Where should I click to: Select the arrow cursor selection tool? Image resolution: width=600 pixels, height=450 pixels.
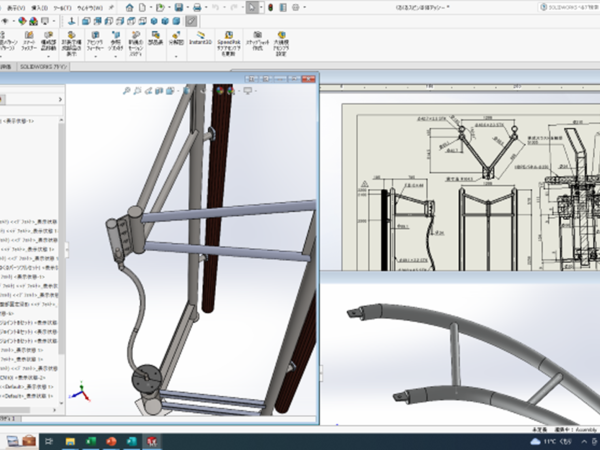click(252, 7)
